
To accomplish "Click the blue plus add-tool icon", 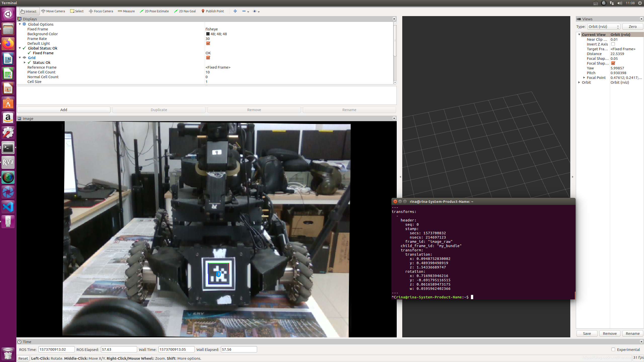I will point(235,11).
